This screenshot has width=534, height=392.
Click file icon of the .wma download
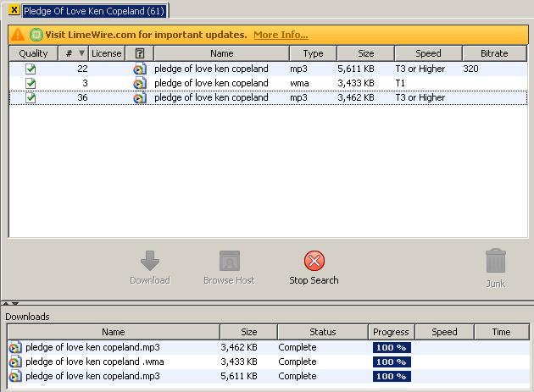click(x=15, y=362)
